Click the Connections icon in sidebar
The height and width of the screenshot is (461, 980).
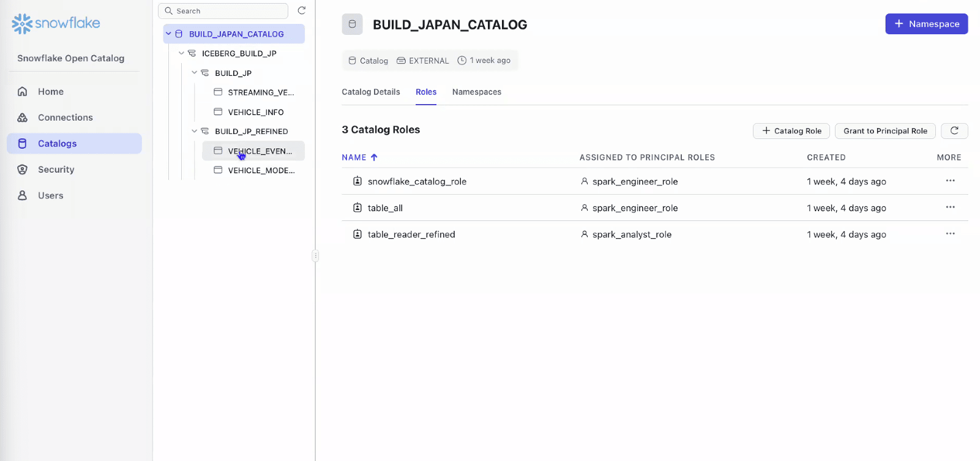[x=23, y=118]
